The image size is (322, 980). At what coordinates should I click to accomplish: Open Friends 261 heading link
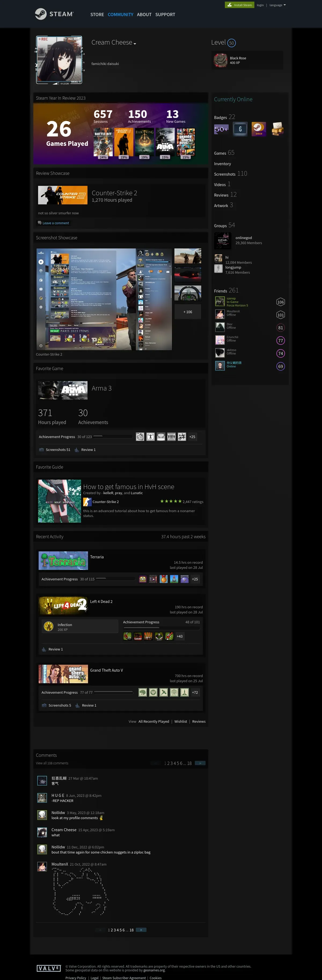(x=226, y=291)
